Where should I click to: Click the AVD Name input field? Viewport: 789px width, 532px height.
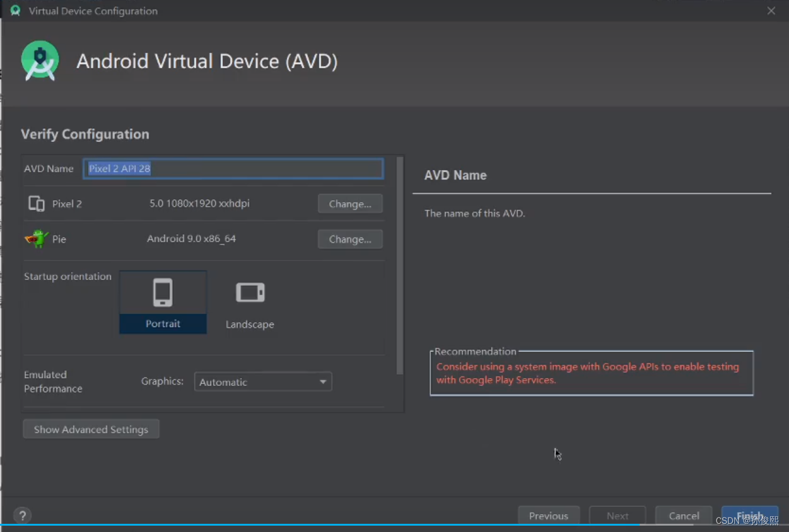[x=233, y=168]
